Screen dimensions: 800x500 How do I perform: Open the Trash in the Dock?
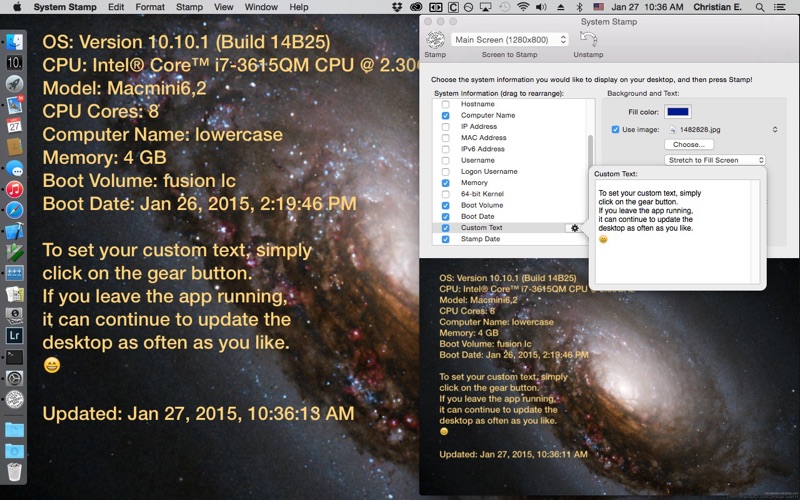coord(14,471)
